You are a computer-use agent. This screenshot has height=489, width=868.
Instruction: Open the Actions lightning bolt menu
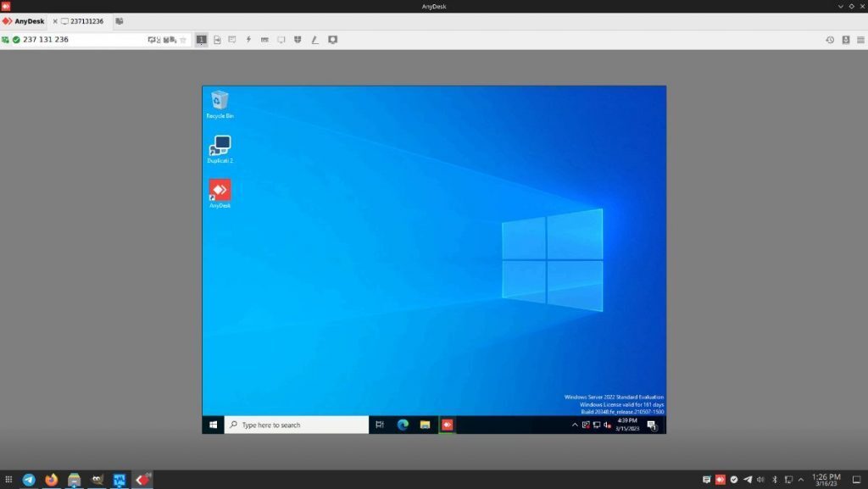click(248, 39)
